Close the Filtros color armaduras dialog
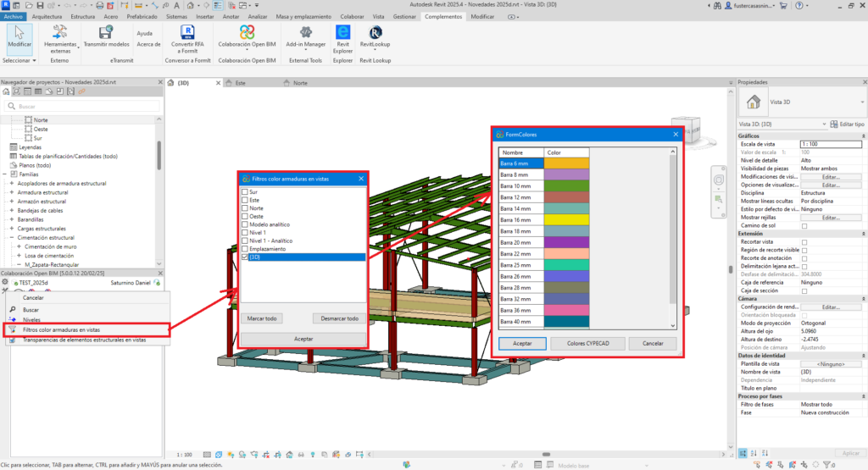This screenshot has height=470, width=868. pyautogui.click(x=361, y=179)
